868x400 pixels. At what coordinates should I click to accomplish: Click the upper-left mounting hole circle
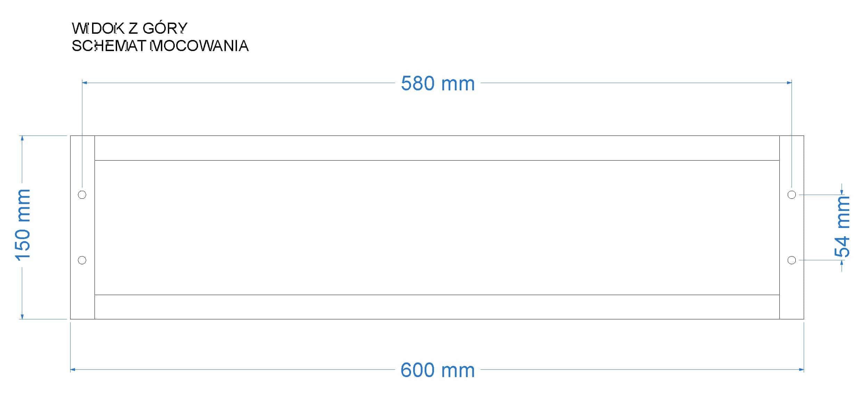click(x=82, y=195)
